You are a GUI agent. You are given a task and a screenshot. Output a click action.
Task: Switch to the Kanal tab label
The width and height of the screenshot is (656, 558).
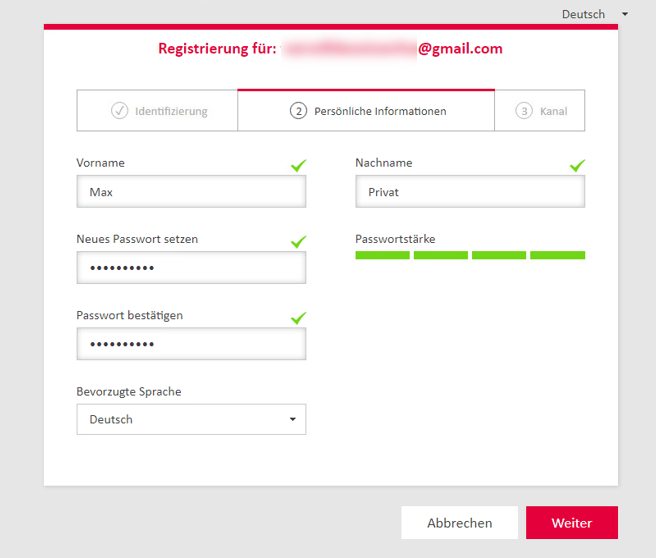[553, 111]
